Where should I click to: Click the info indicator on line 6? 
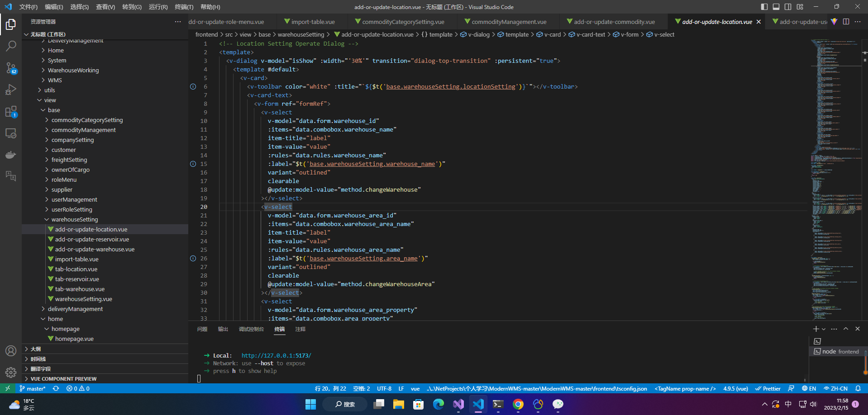click(x=193, y=86)
